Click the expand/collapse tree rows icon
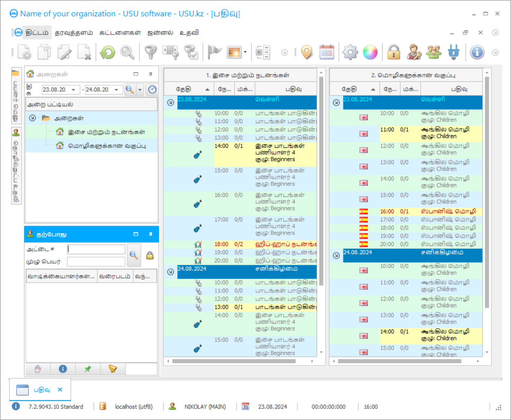Viewport: 511px width, 420px height. point(263,52)
